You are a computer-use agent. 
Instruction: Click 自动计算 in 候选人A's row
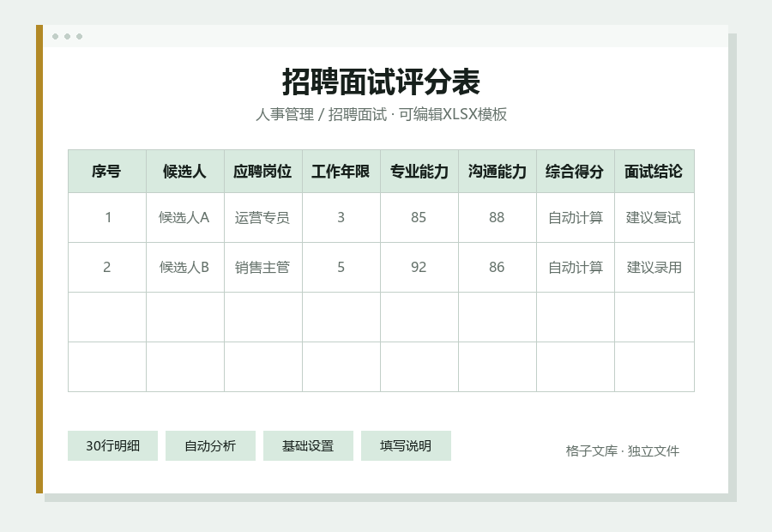coord(575,217)
